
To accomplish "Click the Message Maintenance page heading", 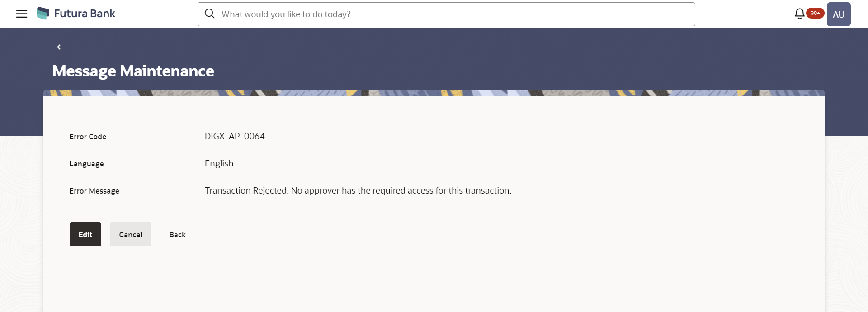I will pyautogui.click(x=133, y=71).
